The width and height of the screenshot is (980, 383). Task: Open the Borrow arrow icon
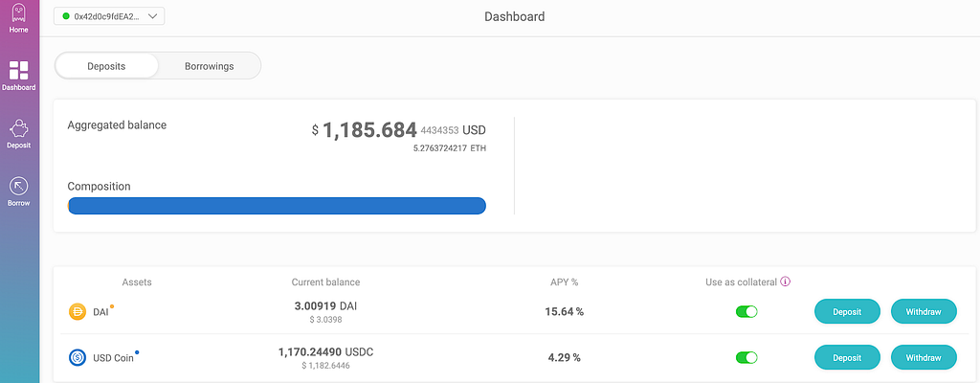(18, 186)
